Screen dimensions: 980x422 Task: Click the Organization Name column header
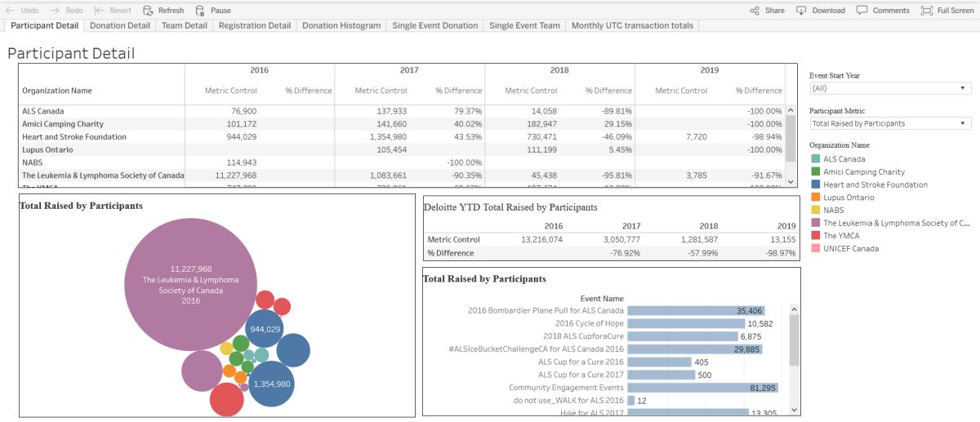point(57,91)
